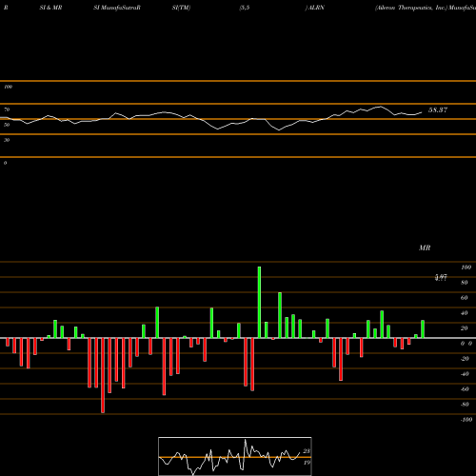Screen dimensions: 476x476
Task: Click the 70 level label on RSI axis
Action: point(7,109)
